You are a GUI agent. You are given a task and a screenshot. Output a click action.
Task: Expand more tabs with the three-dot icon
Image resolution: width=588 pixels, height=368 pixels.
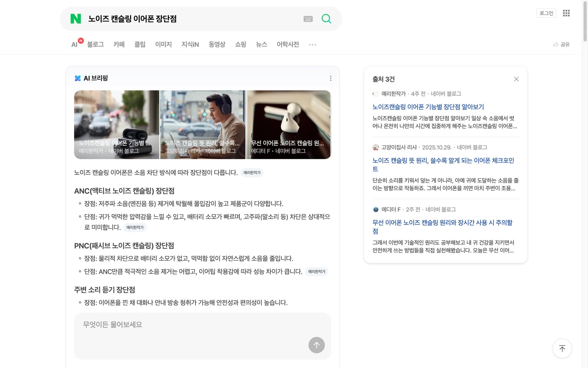click(x=312, y=45)
